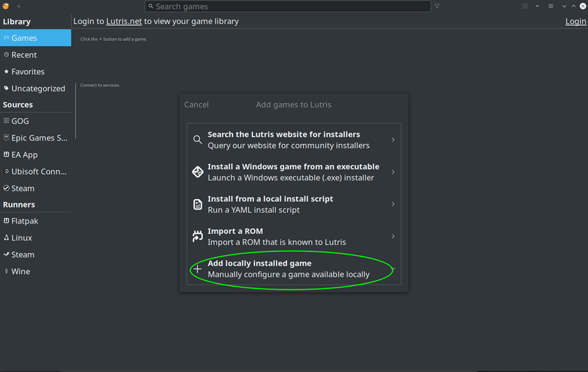Select the Linux runner
Screen dimensions: 588x372
36,238
